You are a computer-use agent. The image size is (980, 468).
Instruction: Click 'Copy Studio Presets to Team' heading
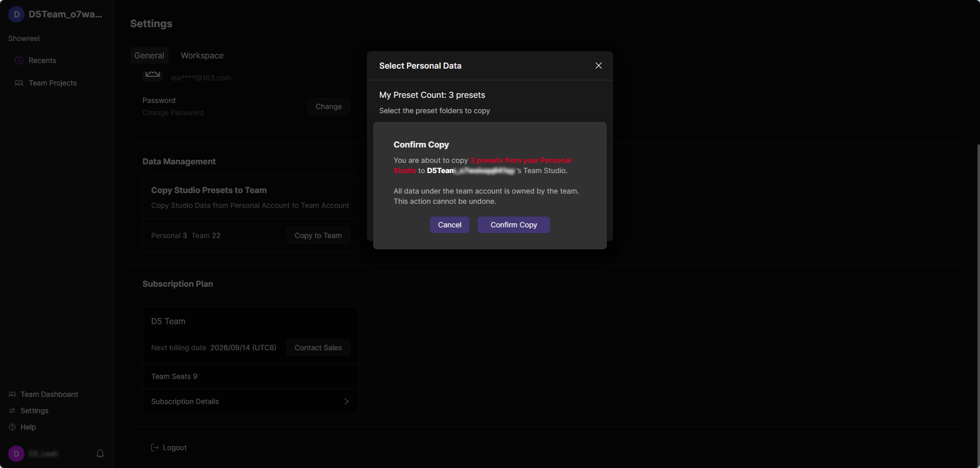click(209, 190)
